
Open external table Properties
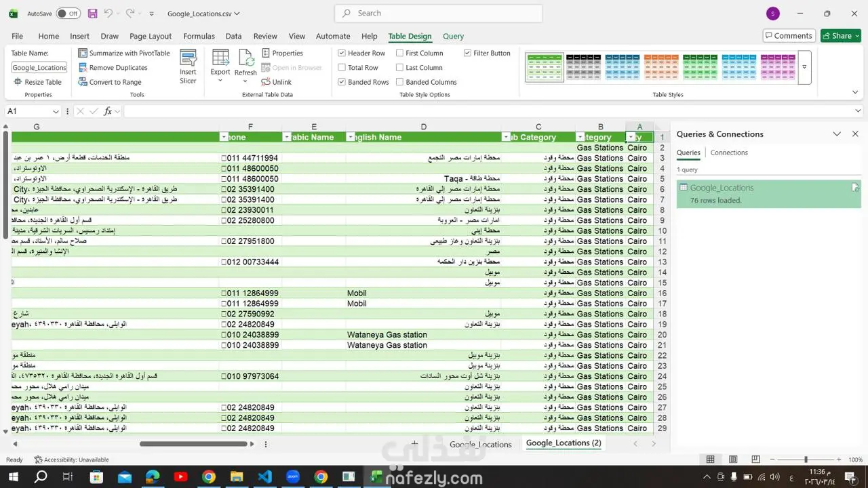tap(282, 53)
